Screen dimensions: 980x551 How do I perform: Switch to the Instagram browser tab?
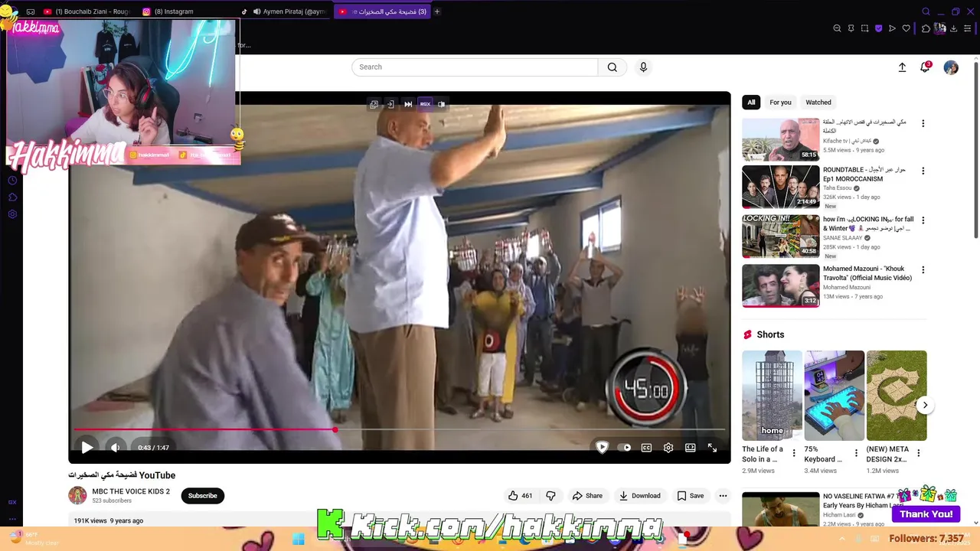(176, 11)
